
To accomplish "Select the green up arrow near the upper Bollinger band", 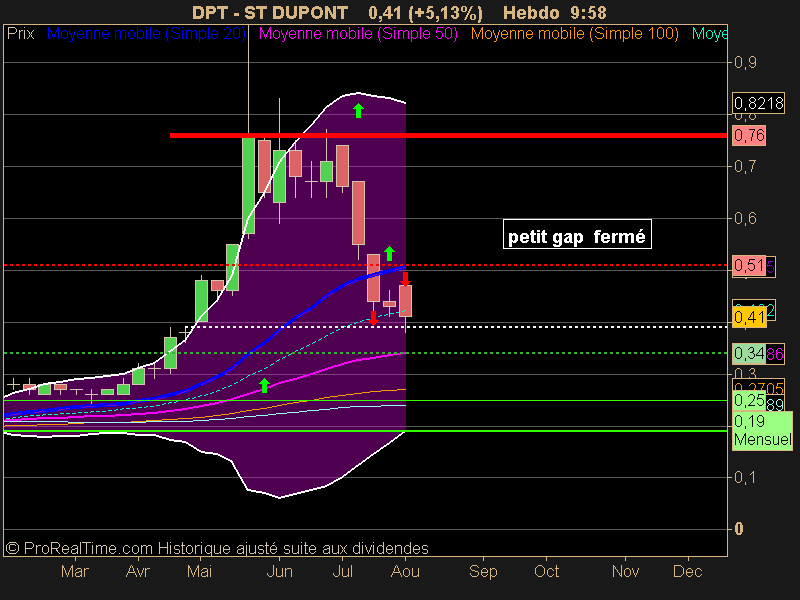I will click(359, 110).
